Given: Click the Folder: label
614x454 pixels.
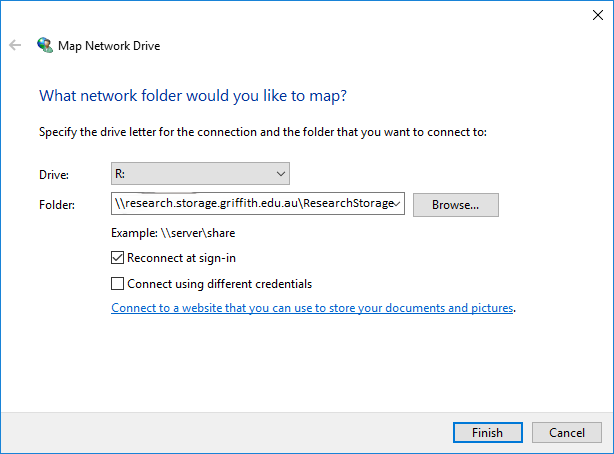Looking at the screenshot, I should tap(55, 205).
